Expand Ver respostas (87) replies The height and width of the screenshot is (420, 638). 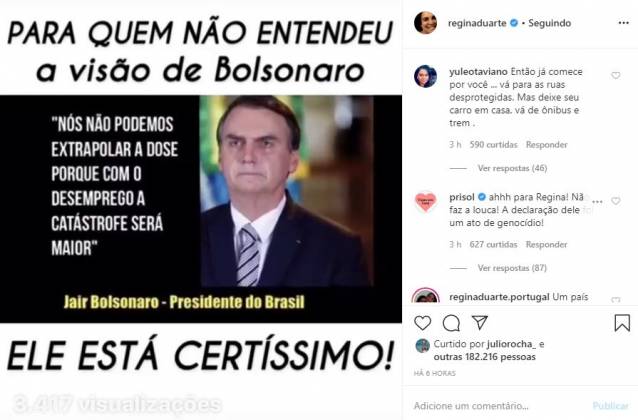[x=512, y=268]
